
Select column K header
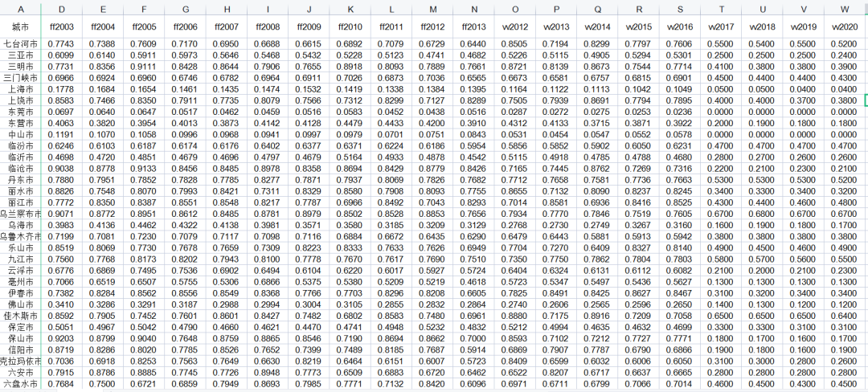click(350, 10)
